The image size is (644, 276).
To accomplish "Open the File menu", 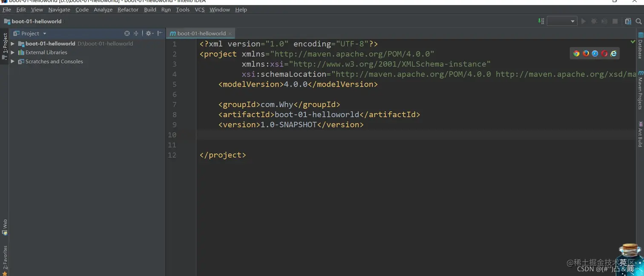I will (x=7, y=9).
